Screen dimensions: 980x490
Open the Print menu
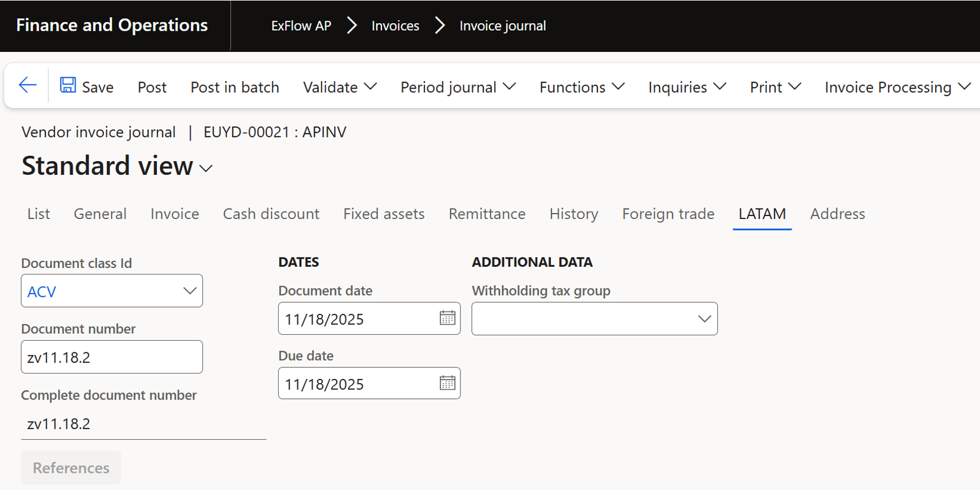[x=775, y=87]
